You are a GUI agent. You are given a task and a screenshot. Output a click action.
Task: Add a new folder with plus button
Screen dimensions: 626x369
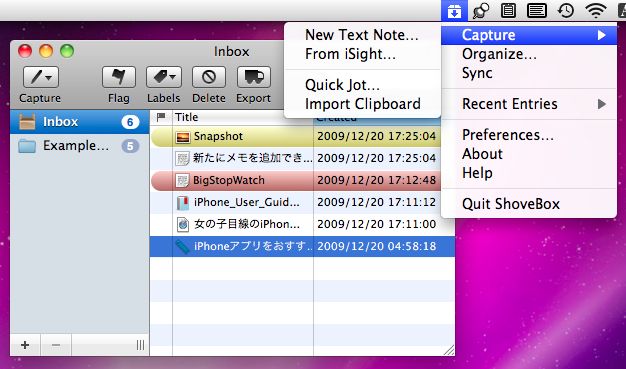tap(25, 345)
